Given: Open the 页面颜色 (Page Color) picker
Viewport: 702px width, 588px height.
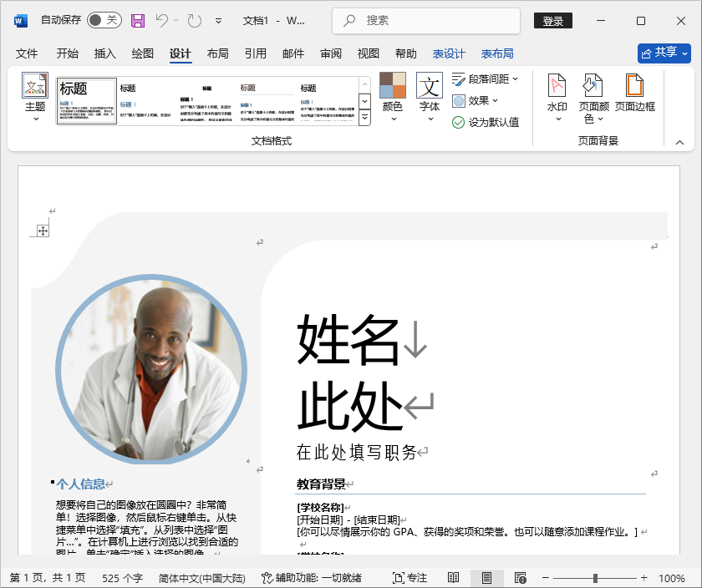Looking at the screenshot, I should 593,96.
